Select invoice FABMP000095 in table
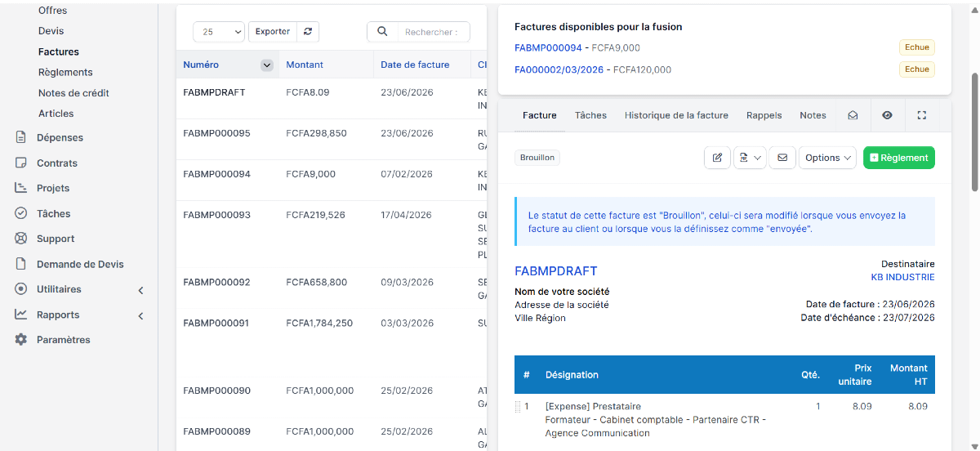Viewport: 980px width, 451px height. pyautogui.click(x=216, y=133)
